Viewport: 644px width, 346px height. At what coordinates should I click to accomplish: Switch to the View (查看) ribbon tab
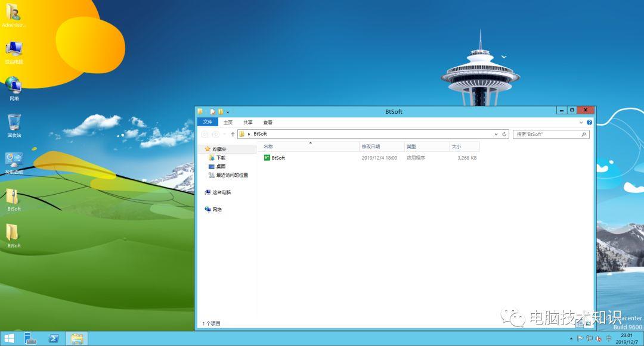[268, 123]
